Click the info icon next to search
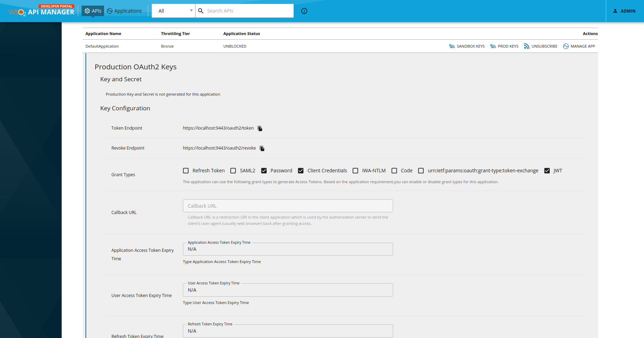The width and height of the screenshot is (644, 338). coord(304,11)
